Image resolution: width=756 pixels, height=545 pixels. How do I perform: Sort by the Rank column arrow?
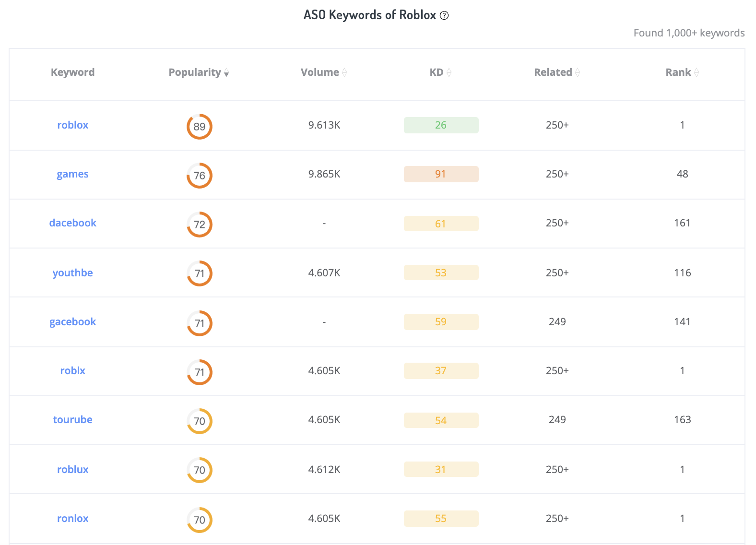tap(697, 72)
